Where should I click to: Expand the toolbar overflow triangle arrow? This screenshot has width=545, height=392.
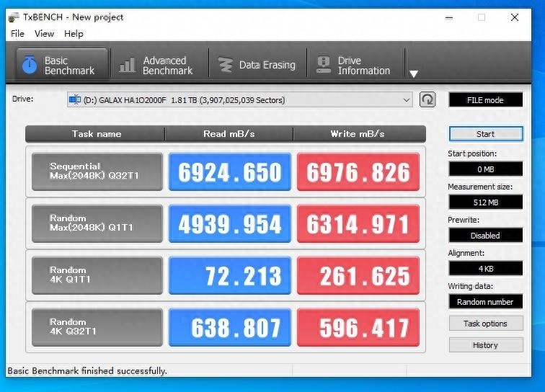(x=414, y=73)
